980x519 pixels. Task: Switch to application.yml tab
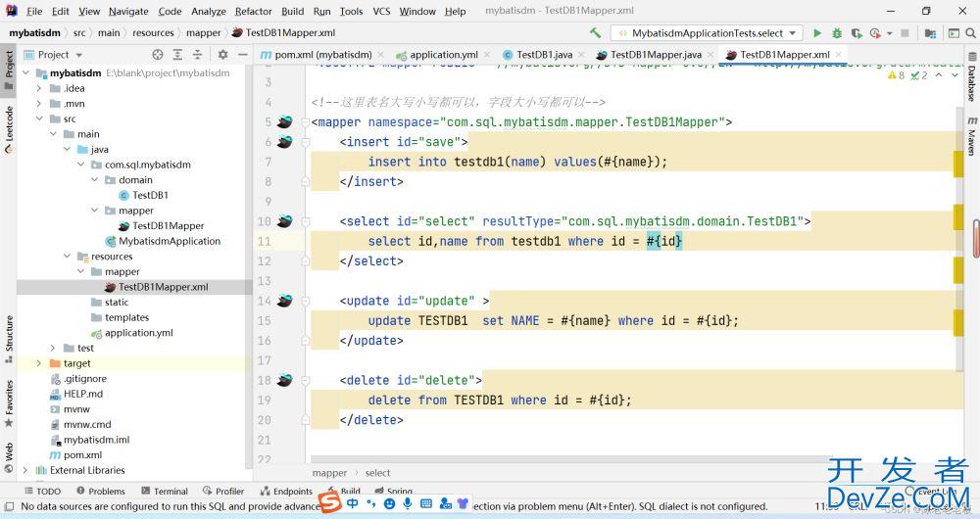pyautogui.click(x=443, y=55)
